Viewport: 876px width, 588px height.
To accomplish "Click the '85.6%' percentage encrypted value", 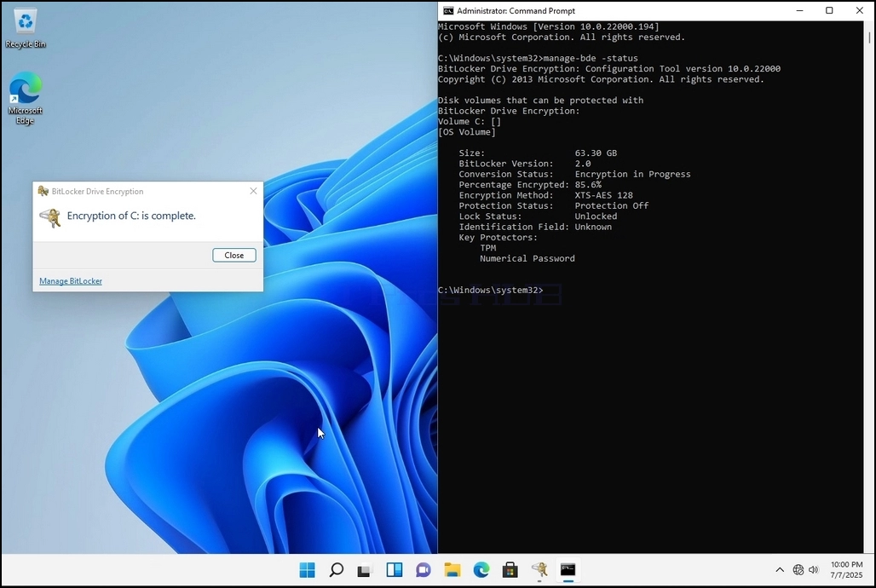I will tap(588, 185).
